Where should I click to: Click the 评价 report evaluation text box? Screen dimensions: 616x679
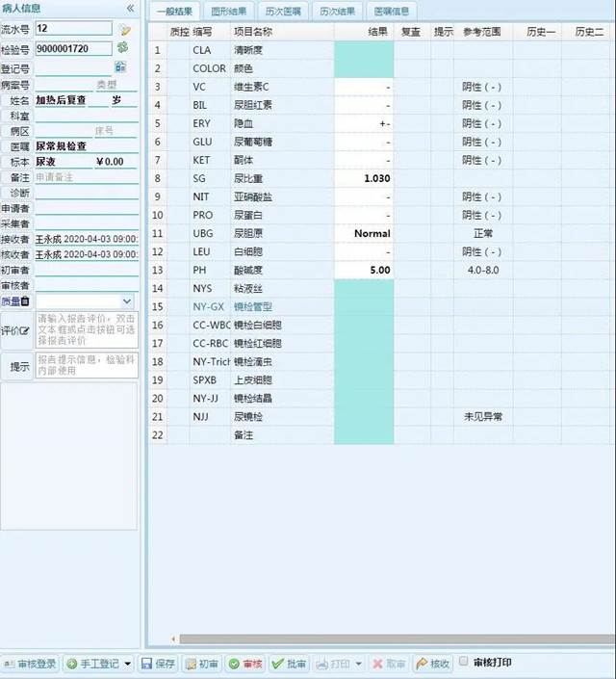(x=87, y=329)
